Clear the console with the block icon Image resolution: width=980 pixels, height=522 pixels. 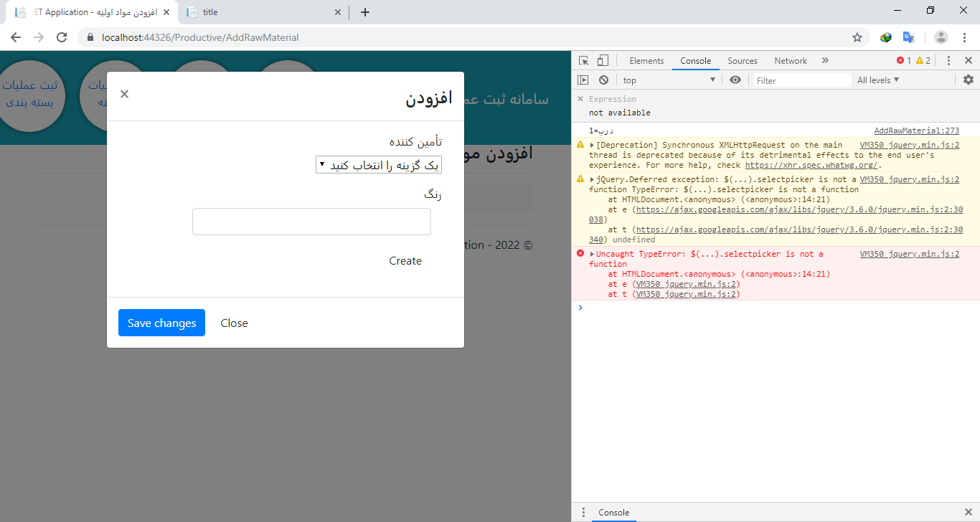click(x=604, y=80)
